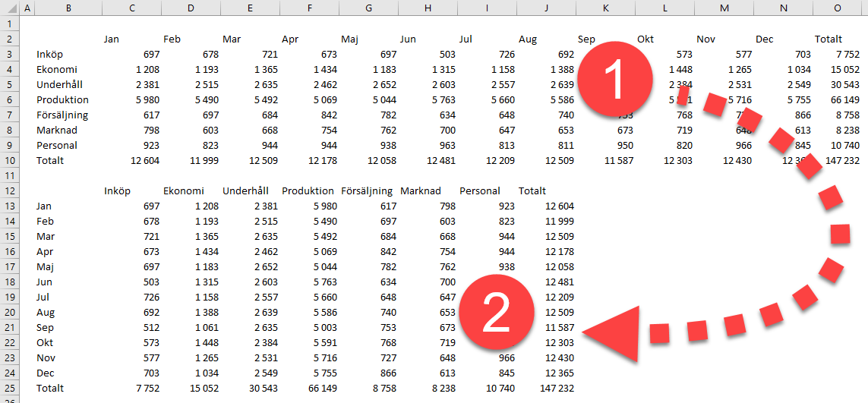Click the red circle numbered 1
This screenshot has width=868, height=403.
[x=615, y=78]
